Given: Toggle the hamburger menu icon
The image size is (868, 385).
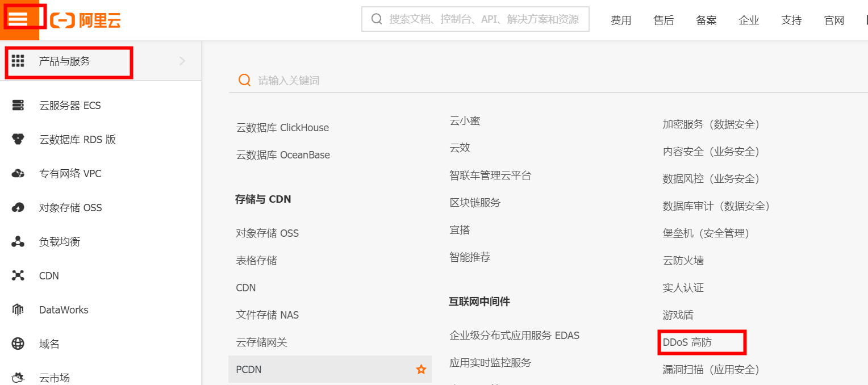Looking at the screenshot, I should 18,18.
